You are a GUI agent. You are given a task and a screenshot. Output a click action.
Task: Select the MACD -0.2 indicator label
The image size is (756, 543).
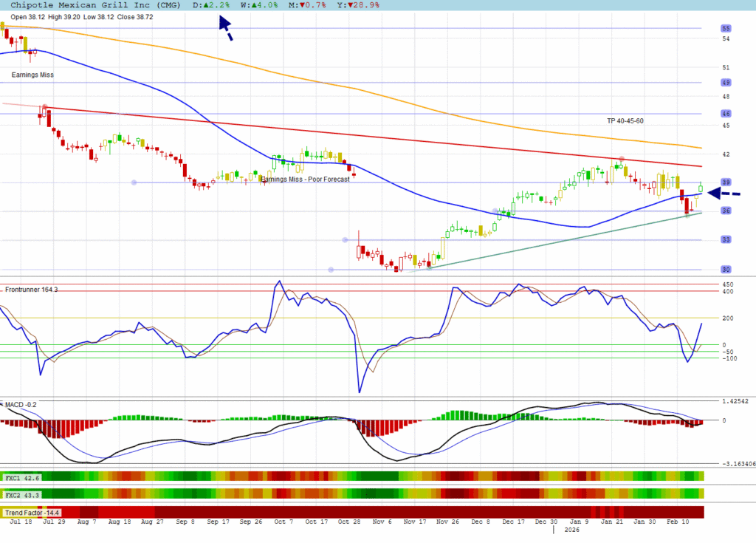[21, 405]
